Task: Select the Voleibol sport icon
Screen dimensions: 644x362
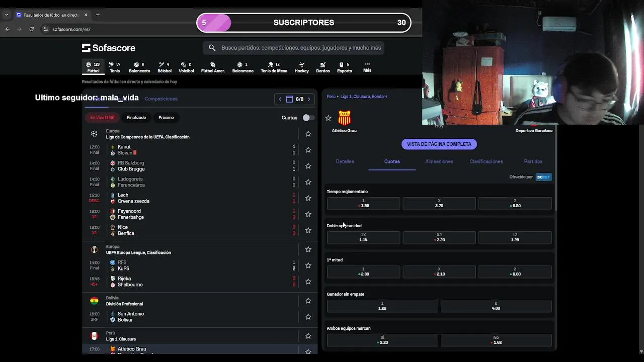Action: [x=186, y=67]
